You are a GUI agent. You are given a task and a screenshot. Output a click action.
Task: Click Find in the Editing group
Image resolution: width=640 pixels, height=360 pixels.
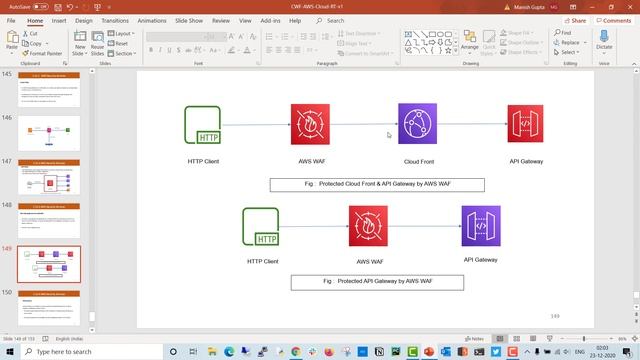pos(562,33)
